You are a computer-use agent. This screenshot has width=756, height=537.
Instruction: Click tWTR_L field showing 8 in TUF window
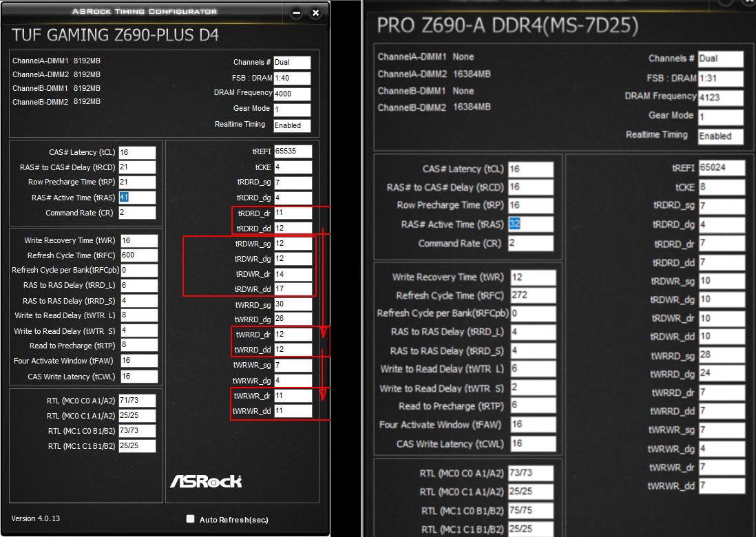click(x=139, y=315)
